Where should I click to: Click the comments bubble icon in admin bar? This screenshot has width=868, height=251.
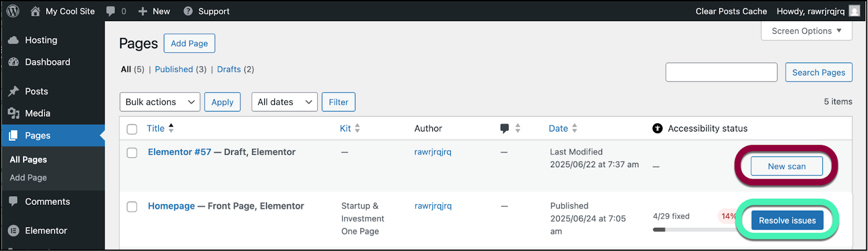pos(111,11)
